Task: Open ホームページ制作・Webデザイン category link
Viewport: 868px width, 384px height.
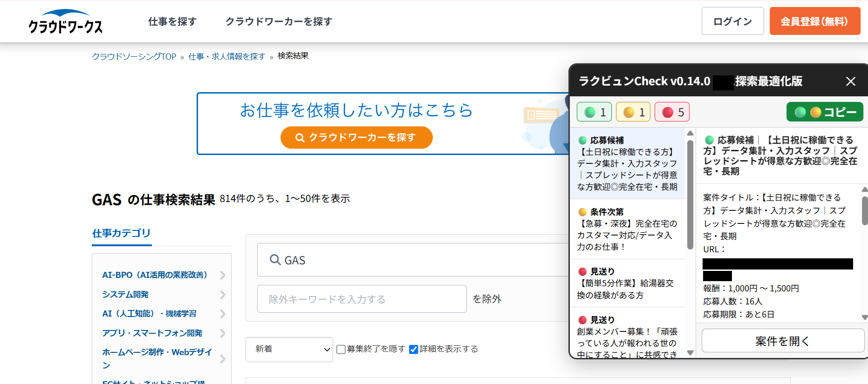Action: pyautogui.click(x=157, y=358)
